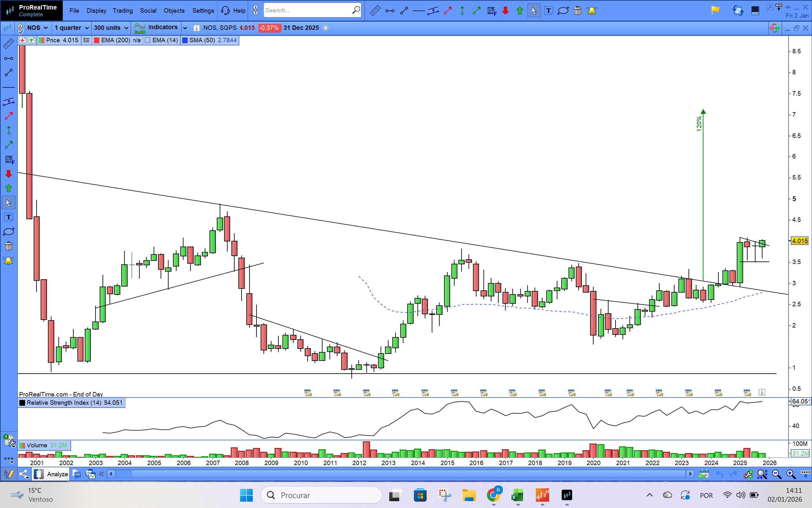Open the NOS ticker dropdown
812x508 pixels.
coord(37,28)
